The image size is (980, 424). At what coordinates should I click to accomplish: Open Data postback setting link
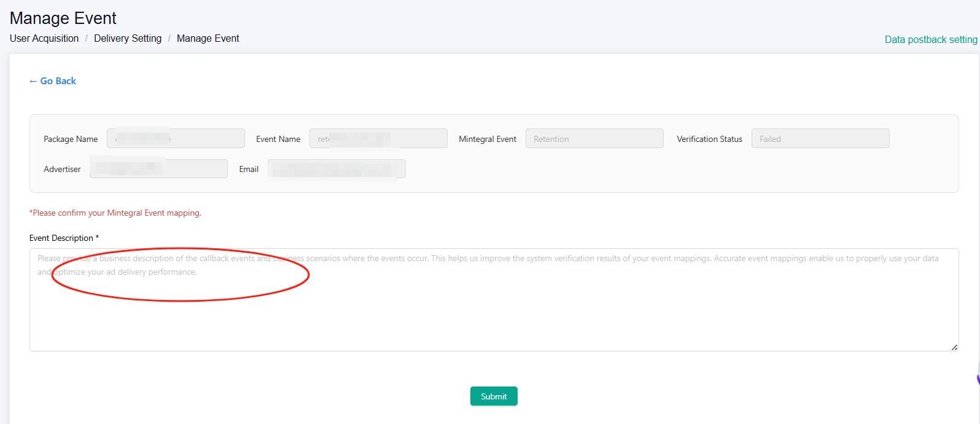931,39
